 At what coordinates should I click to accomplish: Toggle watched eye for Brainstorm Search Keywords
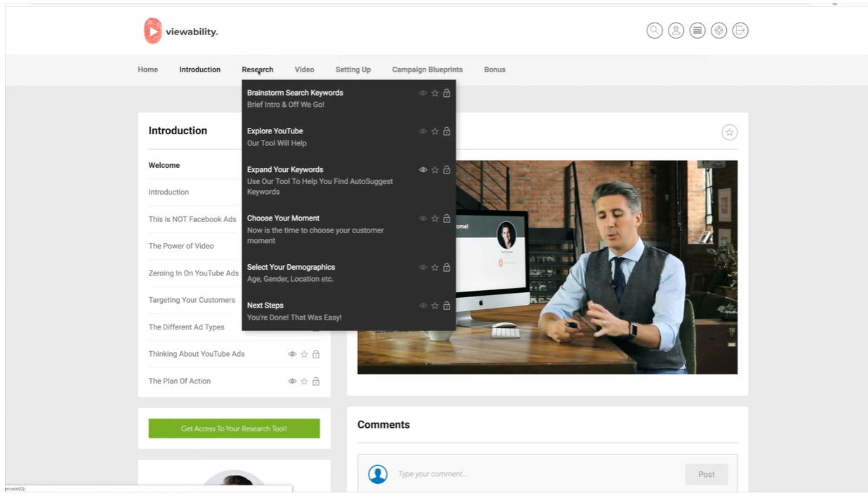point(423,93)
